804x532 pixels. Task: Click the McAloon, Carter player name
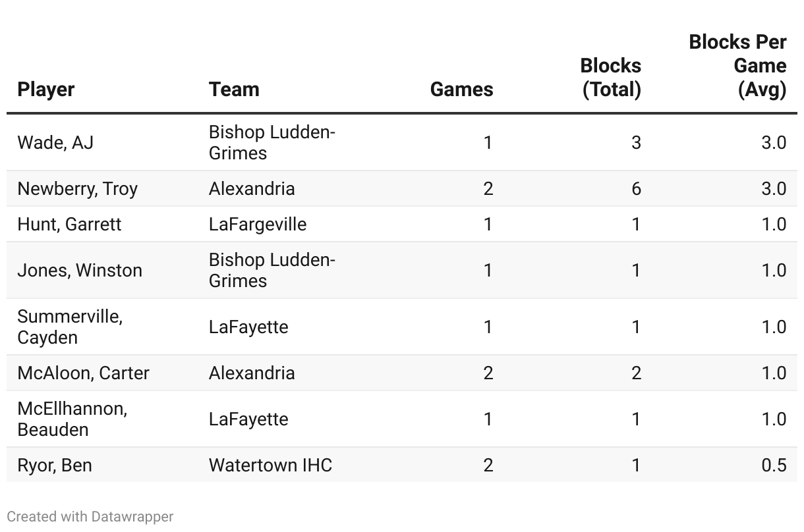[84, 373]
